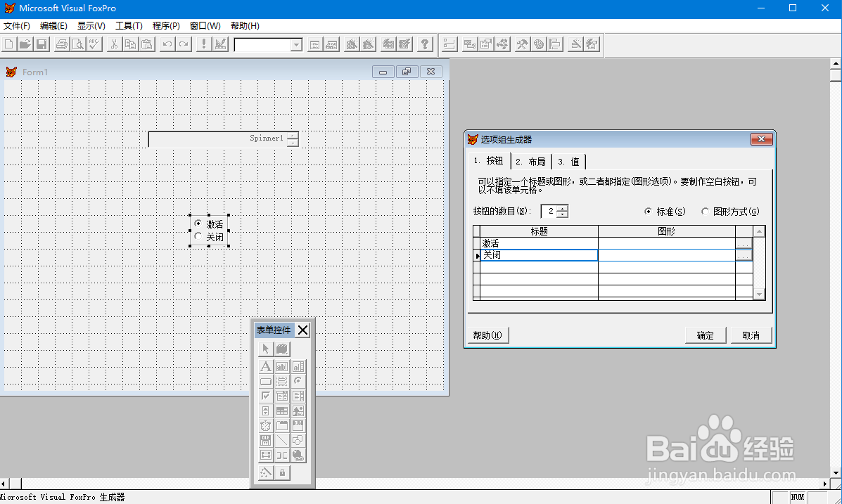
Task: Select the Image control tool
Action: tap(298, 411)
